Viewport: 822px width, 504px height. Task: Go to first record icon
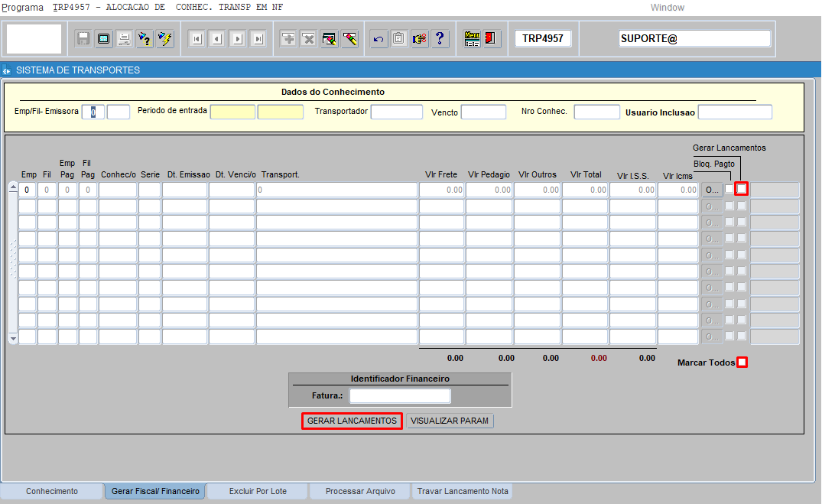point(197,39)
